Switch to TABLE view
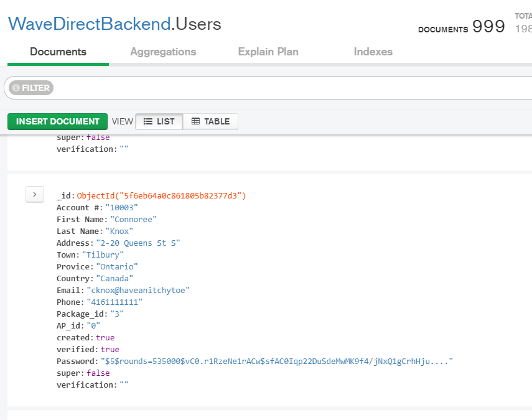The image size is (532, 420). 210,121
